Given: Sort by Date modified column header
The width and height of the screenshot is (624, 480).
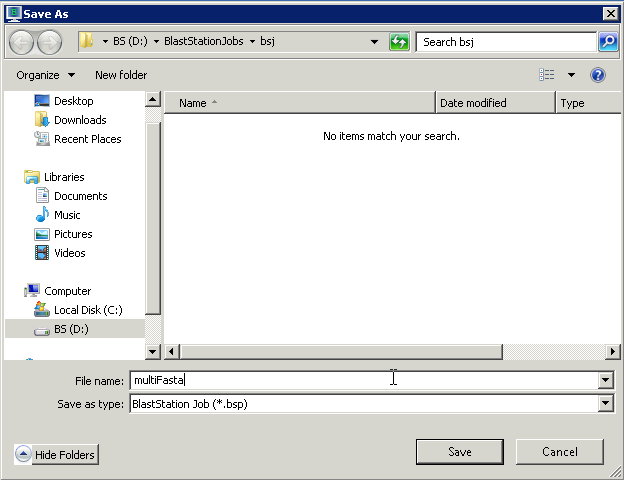Looking at the screenshot, I should pos(495,103).
